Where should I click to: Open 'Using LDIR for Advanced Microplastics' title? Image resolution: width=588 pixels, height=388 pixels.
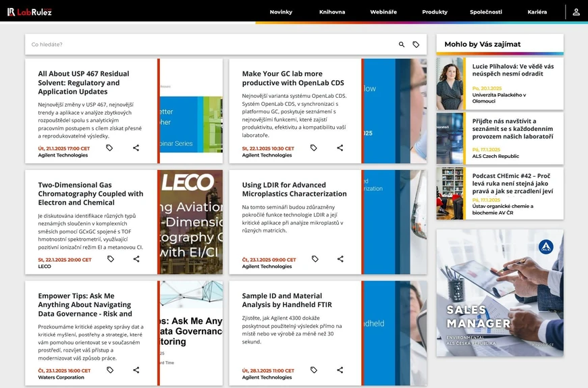pos(294,189)
